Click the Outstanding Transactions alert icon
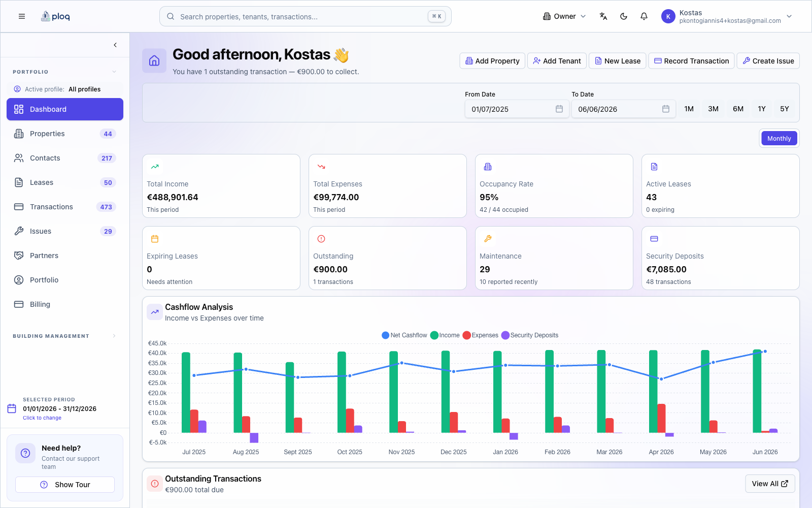The image size is (812, 508). click(155, 484)
